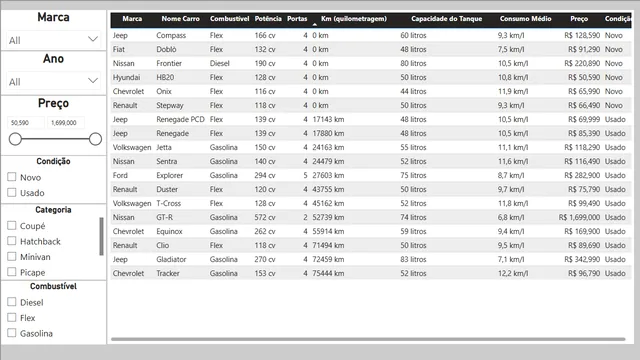
Task: Sort by Capacidade do Tanque header
Action: pyautogui.click(x=447, y=19)
